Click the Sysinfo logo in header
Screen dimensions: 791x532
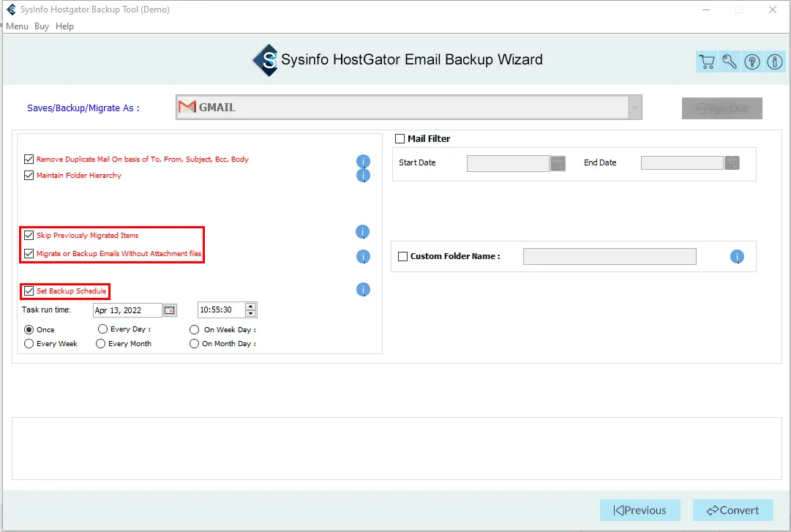coord(266,60)
